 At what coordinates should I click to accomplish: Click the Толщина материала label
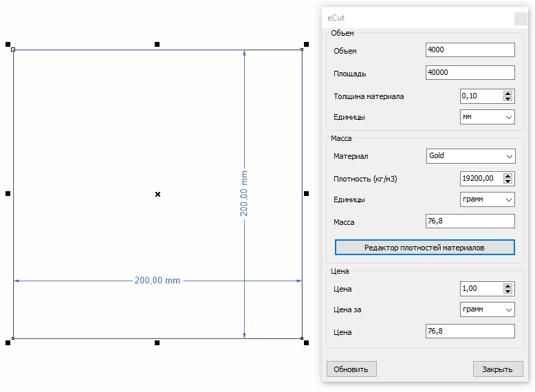pyautogui.click(x=369, y=96)
